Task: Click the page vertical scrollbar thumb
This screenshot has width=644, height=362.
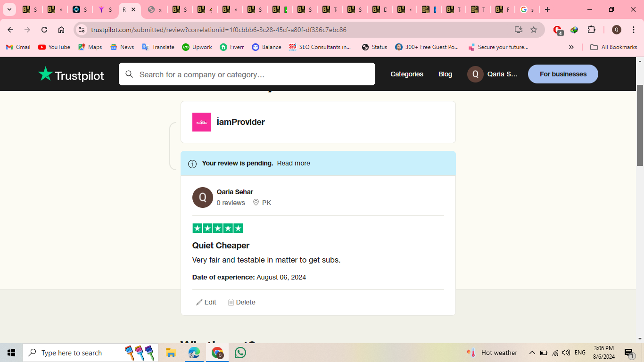Action: pyautogui.click(x=640, y=125)
